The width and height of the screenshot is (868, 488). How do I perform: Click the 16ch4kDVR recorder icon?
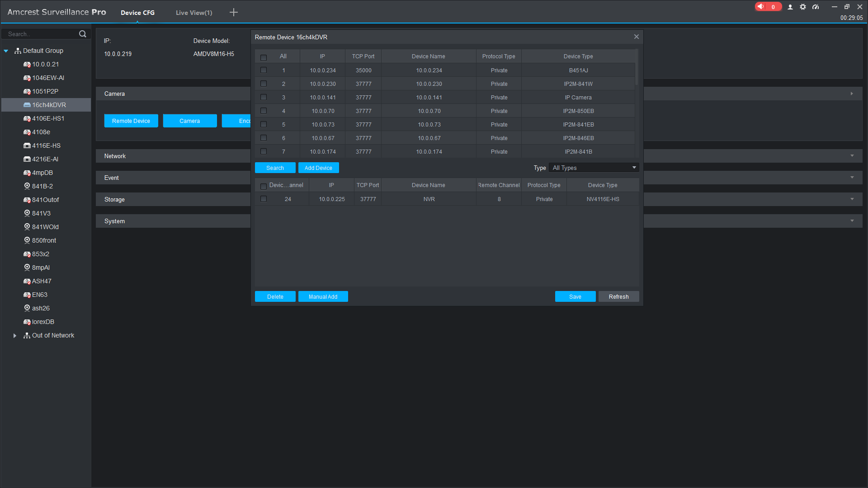(x=27, y=105)
